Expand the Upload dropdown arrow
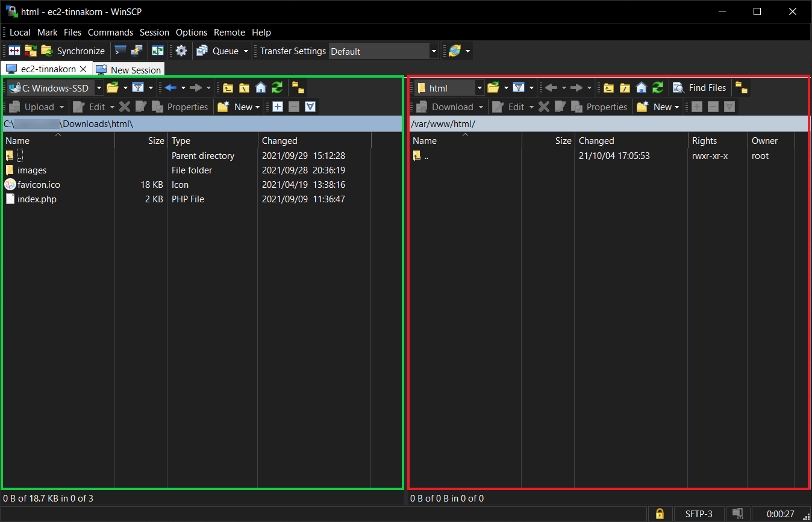 pos(61,107)
